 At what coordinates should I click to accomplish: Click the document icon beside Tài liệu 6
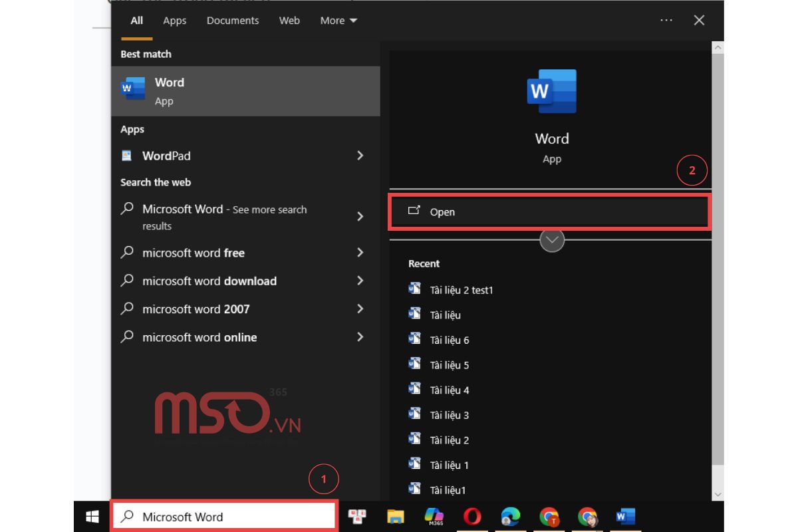tap(415, 338)
